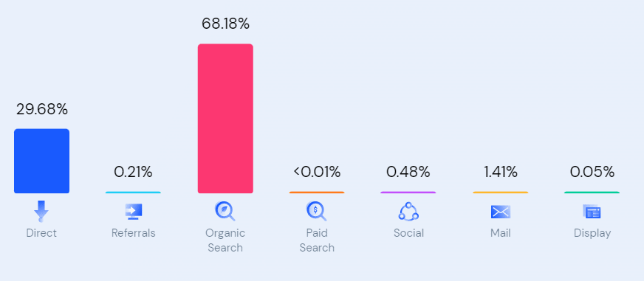
Task: Click the Social share icon
Action: click(x=408, y=211)
